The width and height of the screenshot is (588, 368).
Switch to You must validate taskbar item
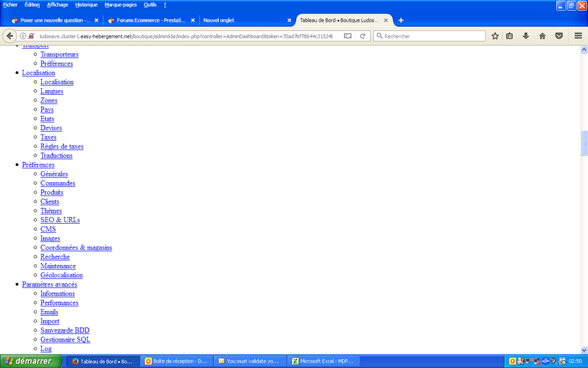pos(250,362)
